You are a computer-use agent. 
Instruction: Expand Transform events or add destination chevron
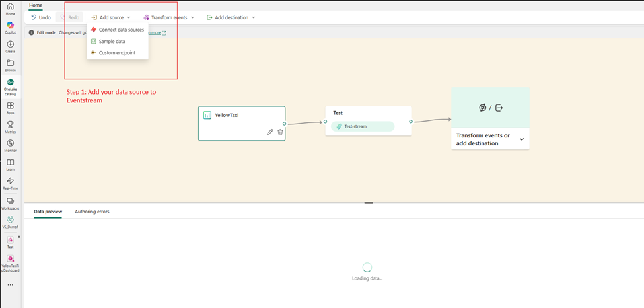tap(522, 139)
